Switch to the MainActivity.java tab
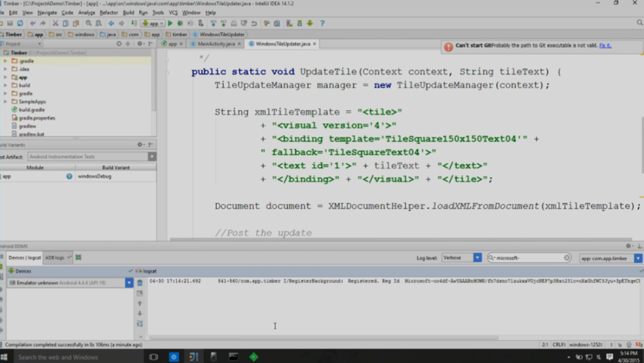644x363 pixels. click(216, 43)
